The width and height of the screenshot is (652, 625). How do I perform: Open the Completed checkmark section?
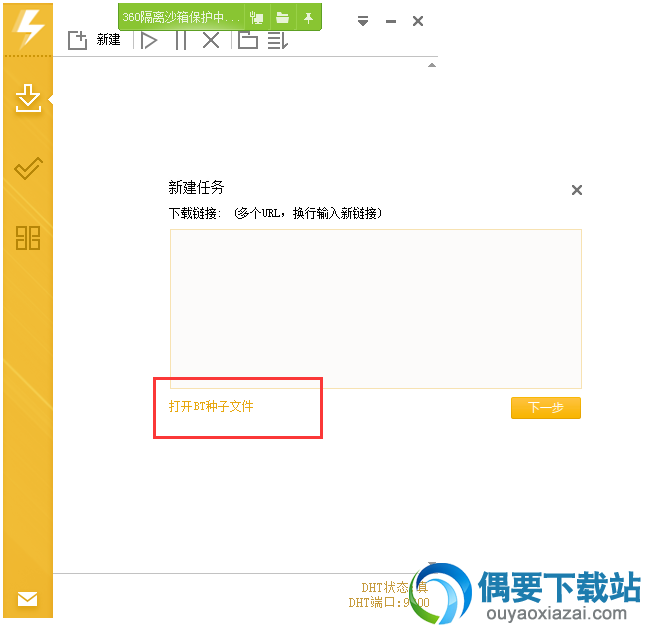(28, 168)
